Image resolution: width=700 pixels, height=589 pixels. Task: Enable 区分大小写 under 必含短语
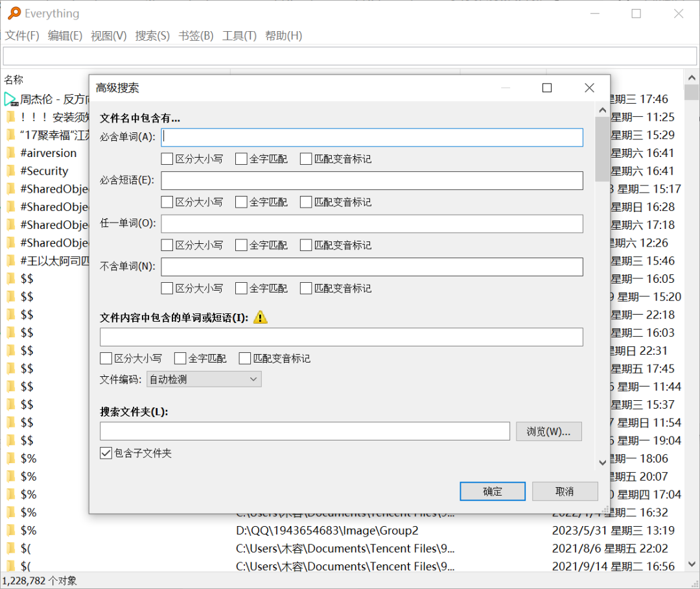pyautogui.click(x=167, y=202)
